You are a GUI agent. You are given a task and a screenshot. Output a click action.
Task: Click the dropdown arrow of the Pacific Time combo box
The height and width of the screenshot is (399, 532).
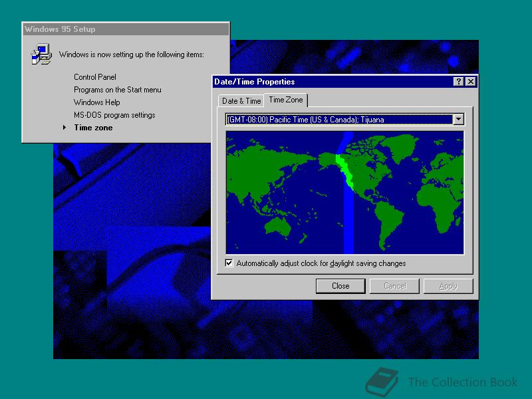coord(458,119)
